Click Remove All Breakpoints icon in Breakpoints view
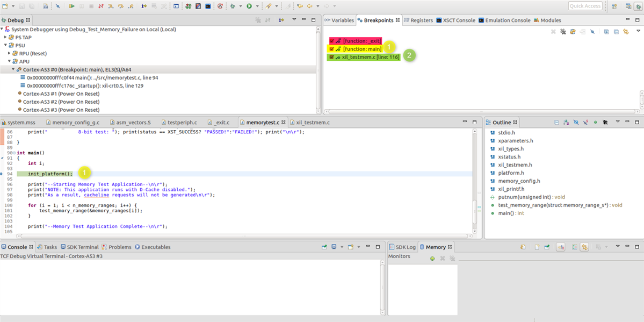 click(562, 32)
